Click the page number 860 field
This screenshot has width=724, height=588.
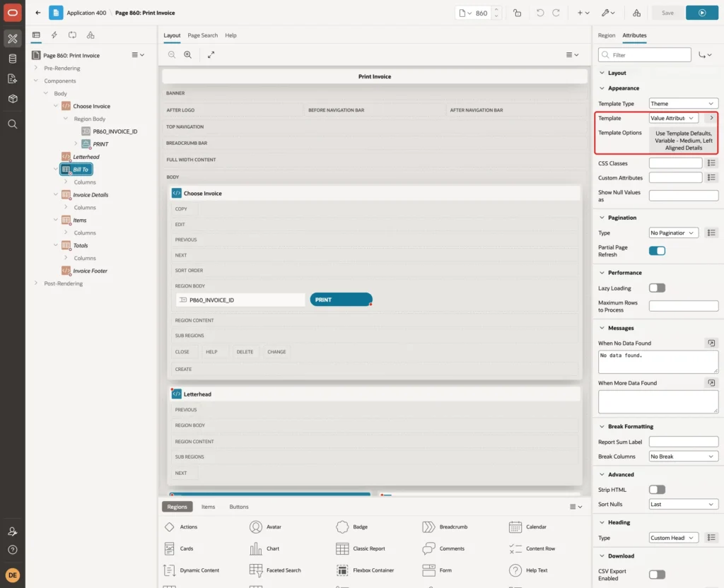tap(481, 13)
